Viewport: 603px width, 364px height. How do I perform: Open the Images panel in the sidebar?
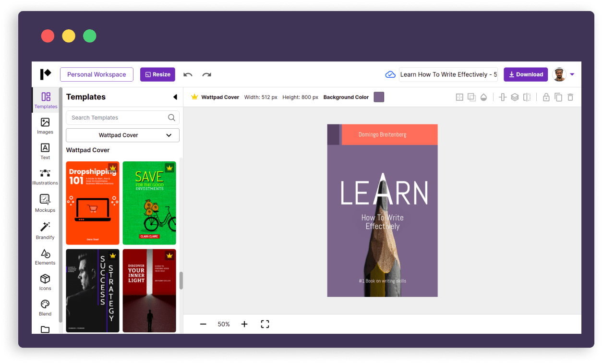tap(45, 126)
